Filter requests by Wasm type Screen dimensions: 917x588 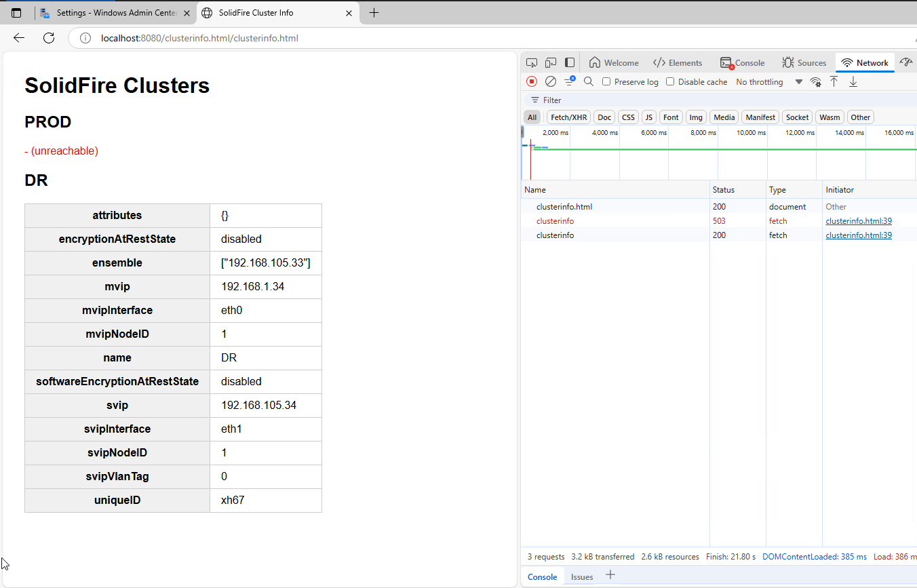pos(829,117)
